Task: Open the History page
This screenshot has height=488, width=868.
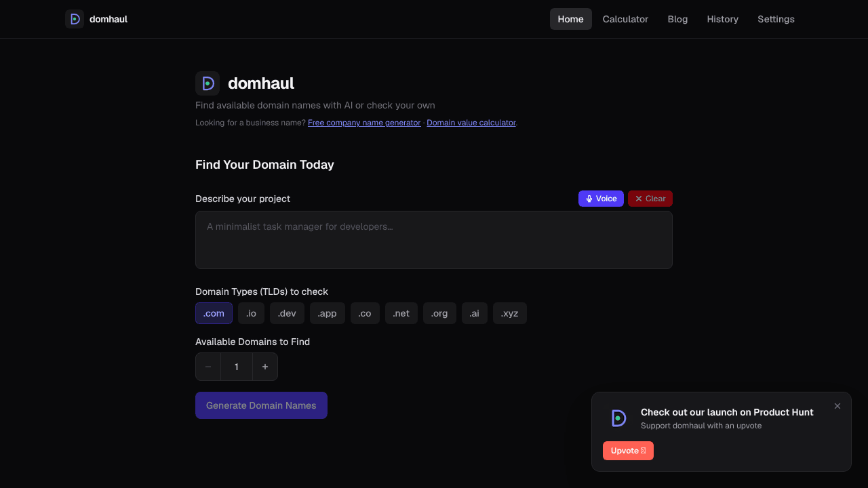Action: click(x=723, y=19)
